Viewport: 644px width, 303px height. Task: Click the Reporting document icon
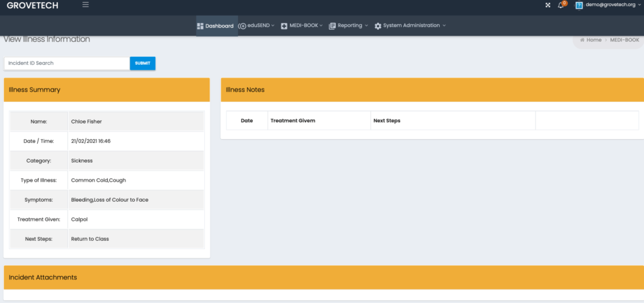(x=332, y=26)
